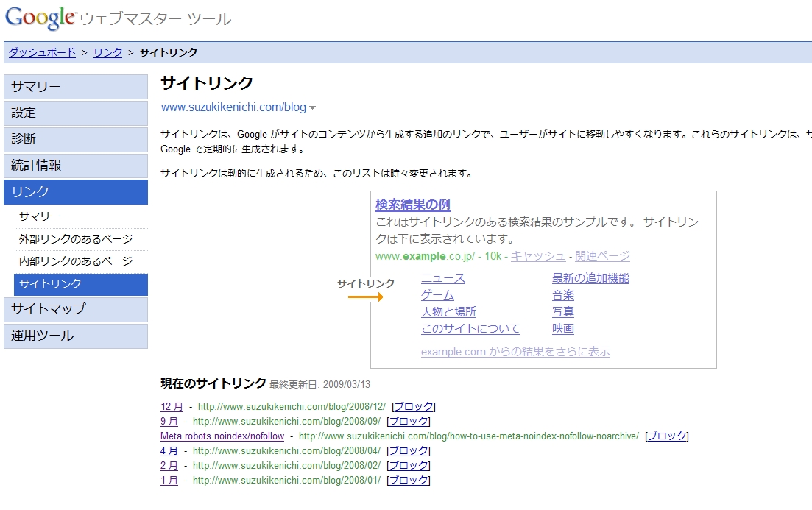
Task: Select the highlighted リンク sidebar section
Action: [x=76, y=192]
